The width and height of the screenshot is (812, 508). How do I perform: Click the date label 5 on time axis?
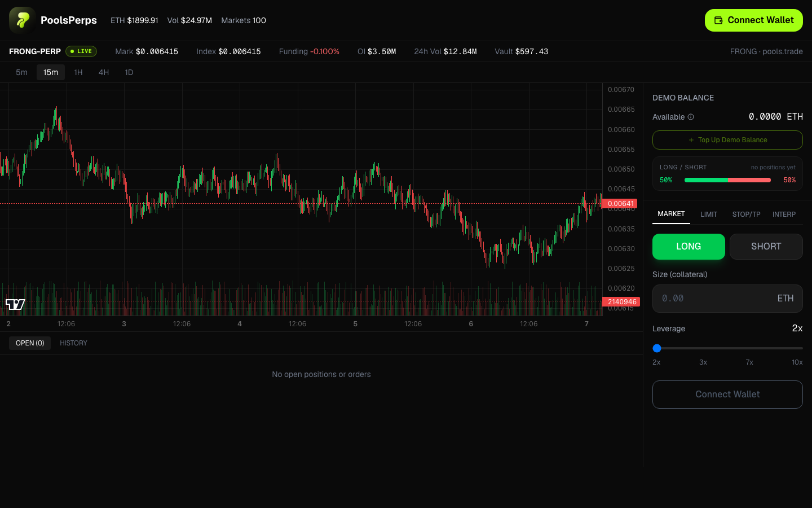[355, 324]
